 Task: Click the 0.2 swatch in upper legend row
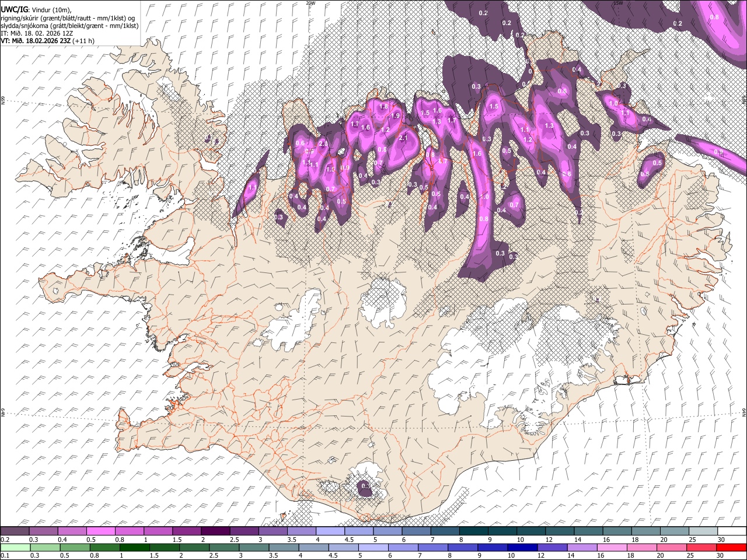(x=15, y=531)
